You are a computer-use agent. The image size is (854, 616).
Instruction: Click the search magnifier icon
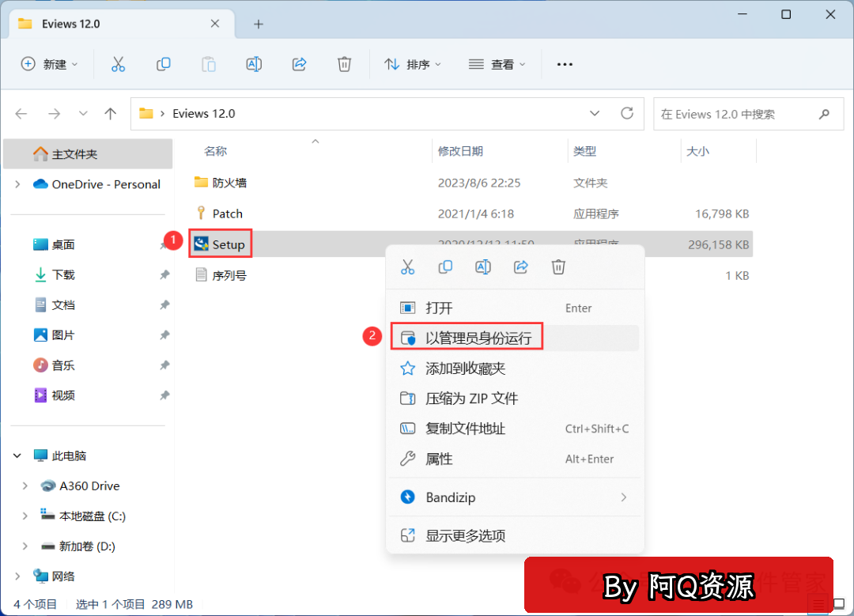[825, 115]
